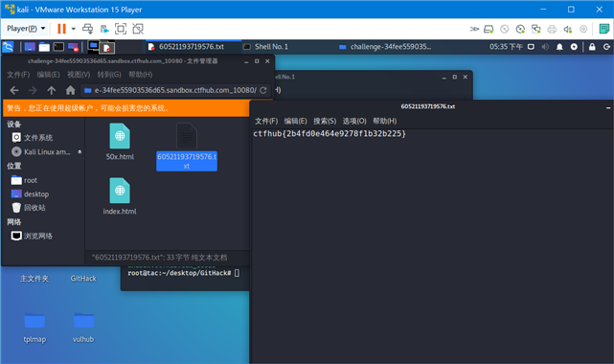The height and width of the screenshot is (364, 614).
Task: Click the logout icon in the panel
Action: [606, 47]
